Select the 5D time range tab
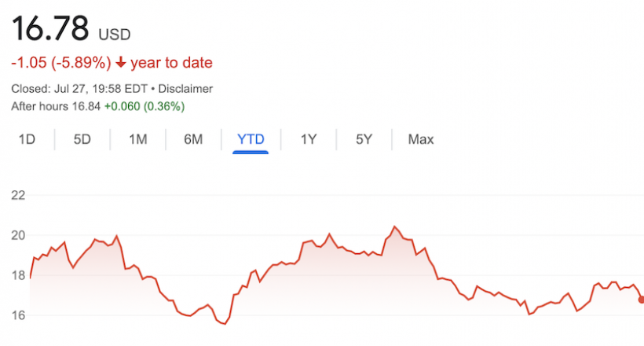 (82, 139)
